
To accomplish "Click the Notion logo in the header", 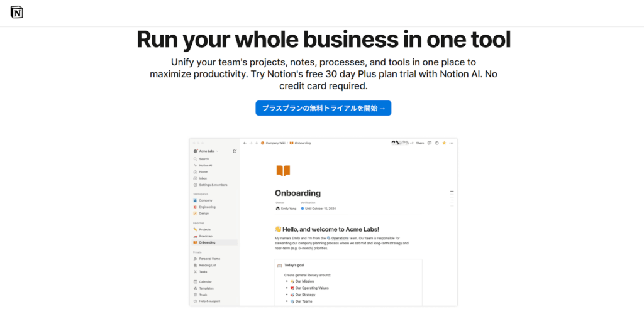I will [x=17, y=13].
